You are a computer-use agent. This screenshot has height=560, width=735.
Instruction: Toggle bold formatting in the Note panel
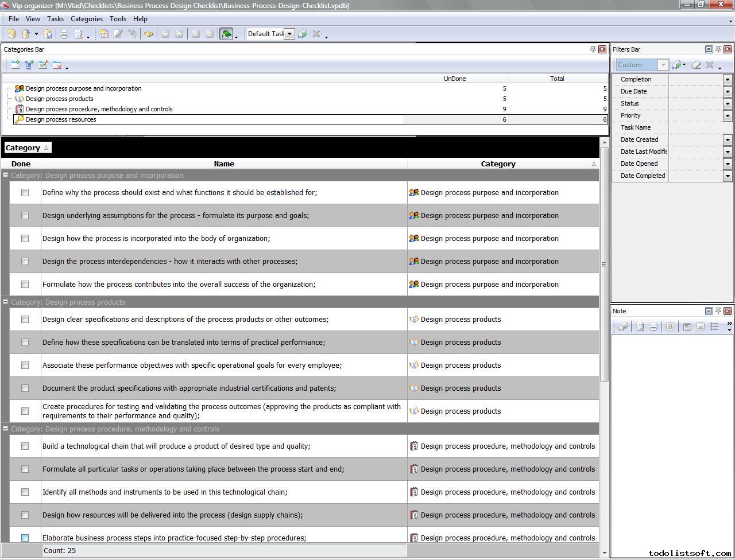[670, 326]
